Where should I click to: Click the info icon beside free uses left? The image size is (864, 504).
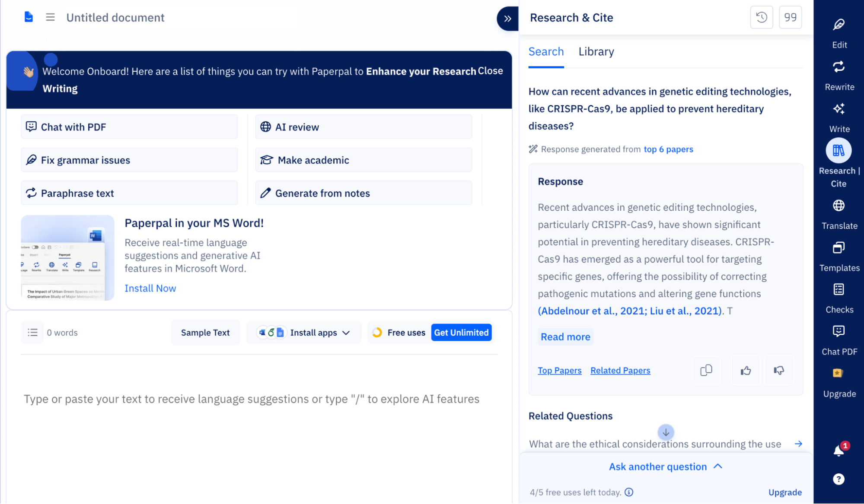click(x=629, y=492)
